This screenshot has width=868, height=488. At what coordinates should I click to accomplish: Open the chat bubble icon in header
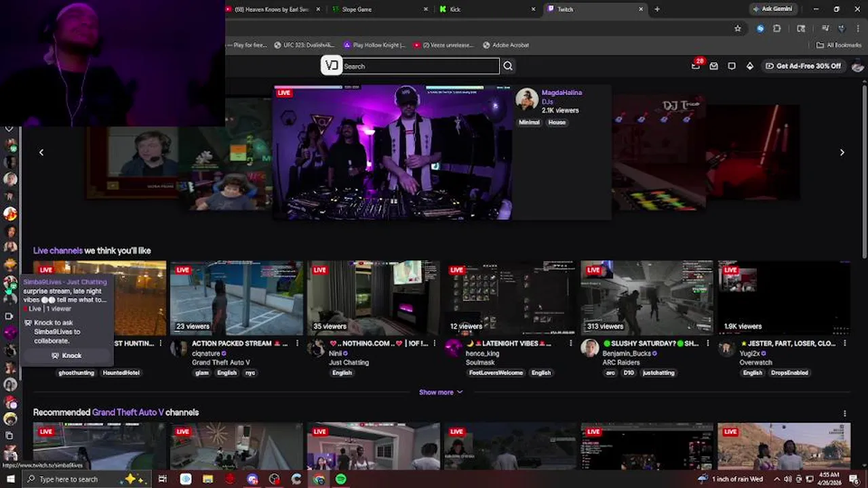tap(732, 66)
